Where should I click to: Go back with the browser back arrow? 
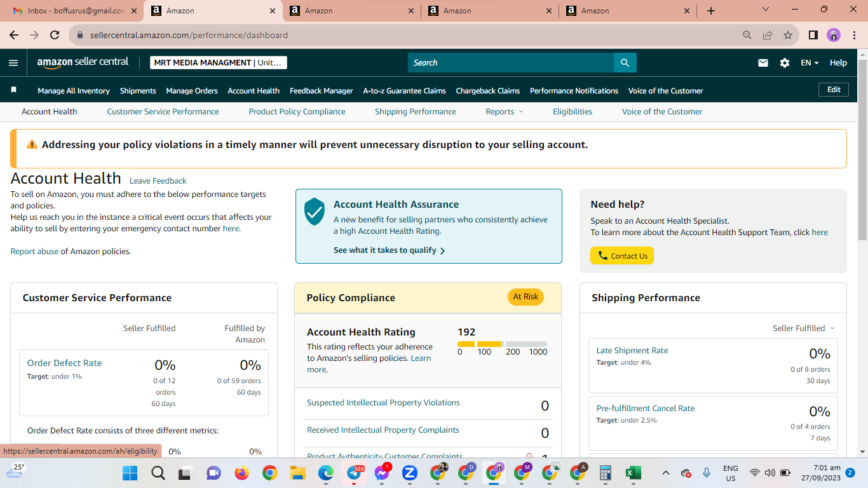[14, 36]
